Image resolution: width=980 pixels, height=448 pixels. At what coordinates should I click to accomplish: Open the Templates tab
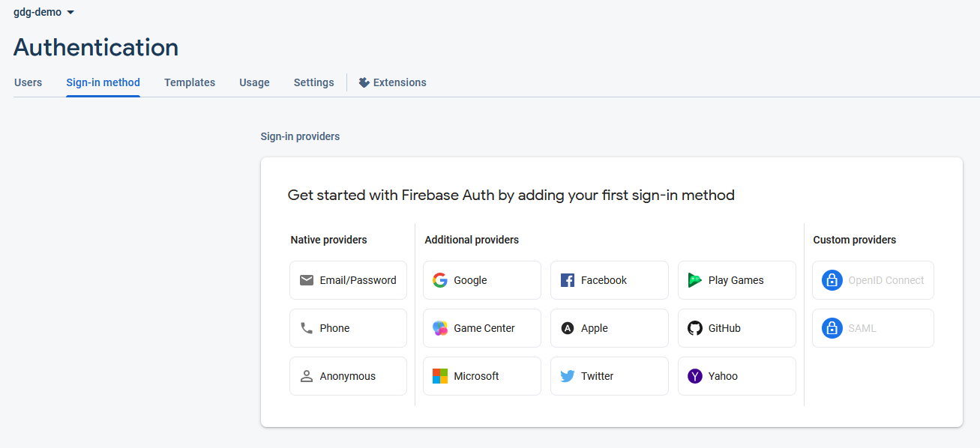(190, 82)
